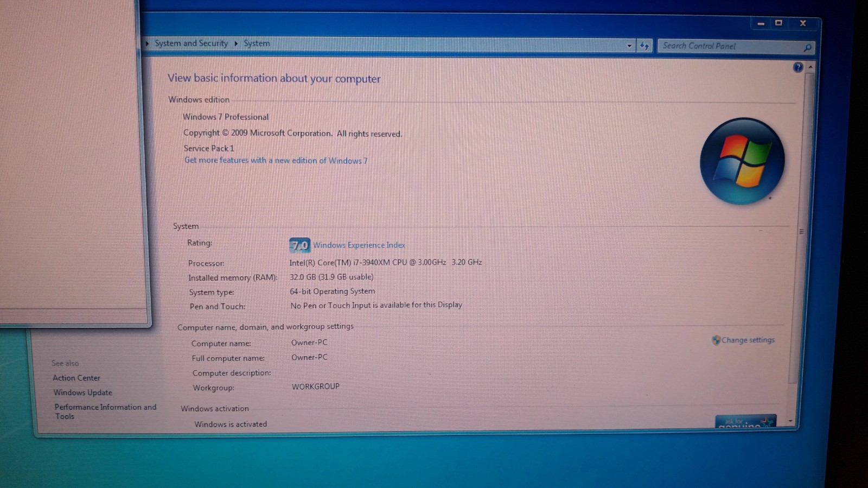This screenshot has width=868, height=488.
Task: Minimize the System window
Action: click(761, 23)
